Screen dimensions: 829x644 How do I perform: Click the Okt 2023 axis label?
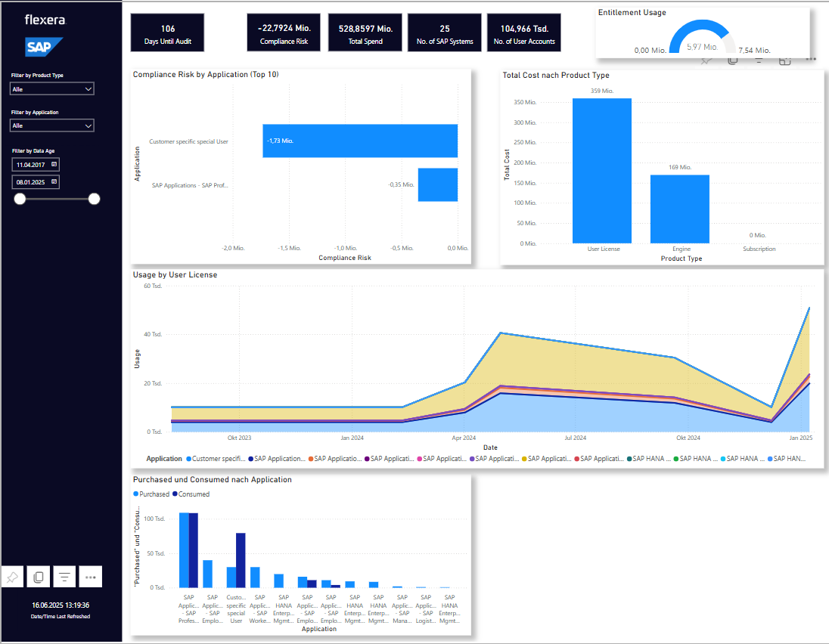[x=240, y=438]
